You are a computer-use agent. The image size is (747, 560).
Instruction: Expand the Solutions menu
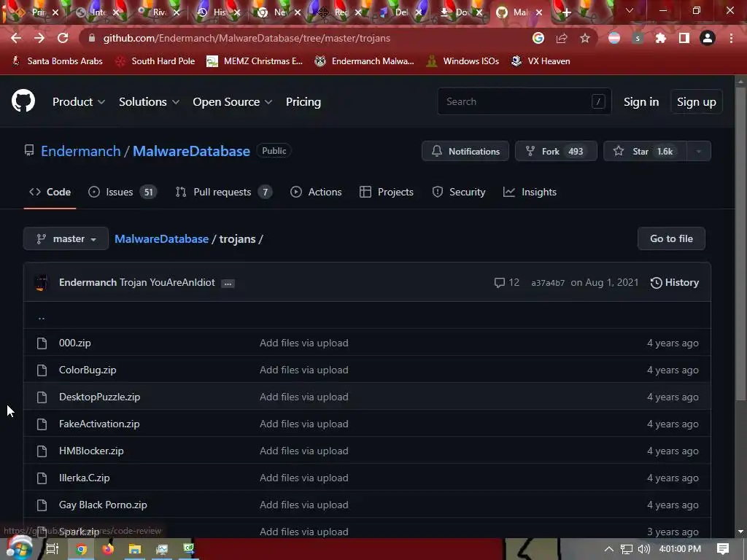tap(149, 102)
